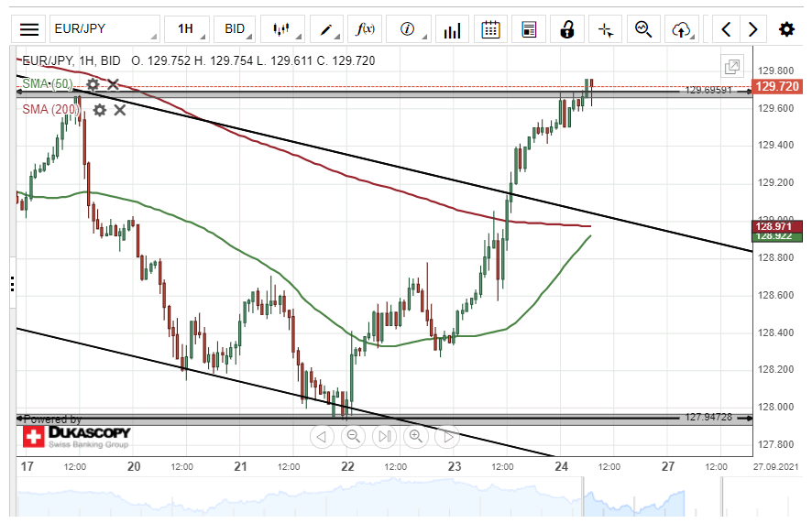Image resolution: width=812 pixels, height=523 pixels.
Task: Open the EUR/JPY instrument selector
Action: 104,29
